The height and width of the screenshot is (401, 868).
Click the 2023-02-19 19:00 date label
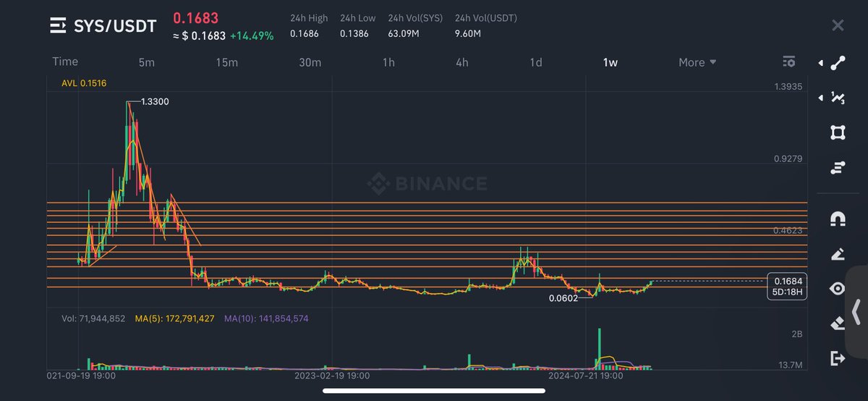[x=332, y=376]
